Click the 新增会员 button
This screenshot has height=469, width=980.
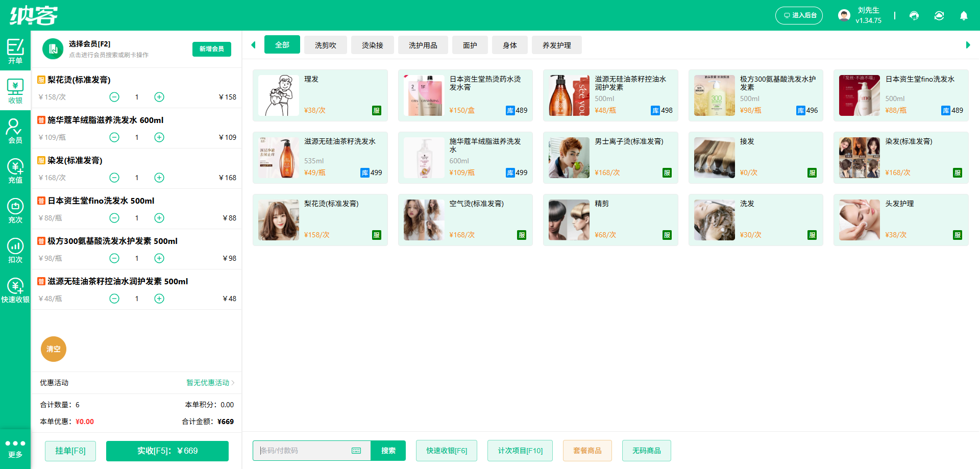(212, 49)
